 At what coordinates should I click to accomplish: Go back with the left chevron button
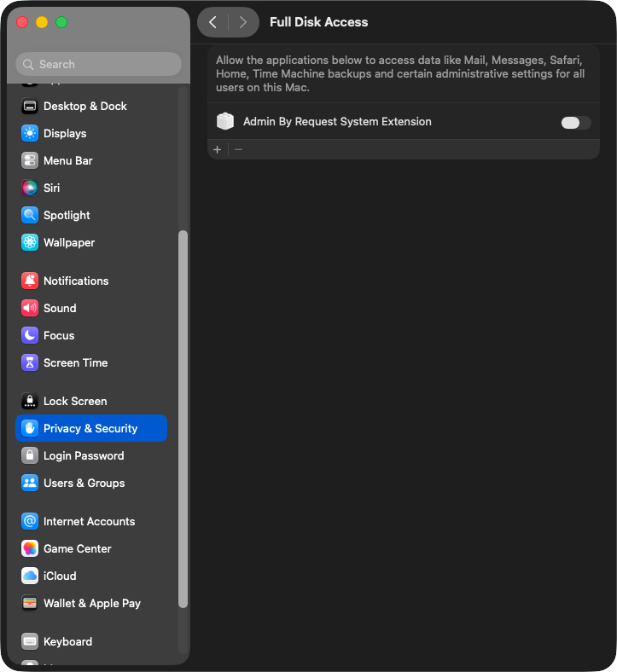213,22
